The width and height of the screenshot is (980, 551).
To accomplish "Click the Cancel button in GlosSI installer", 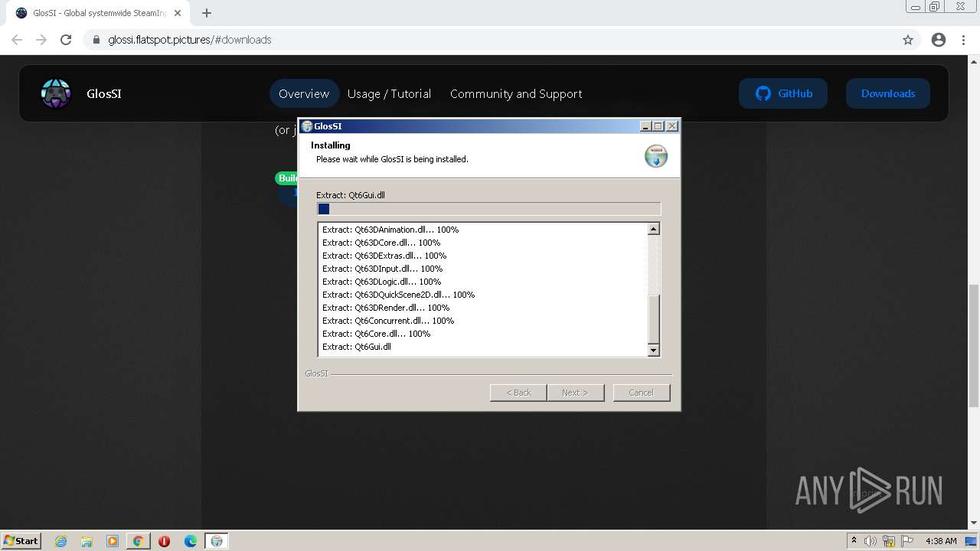I will [x=642, y=393].
